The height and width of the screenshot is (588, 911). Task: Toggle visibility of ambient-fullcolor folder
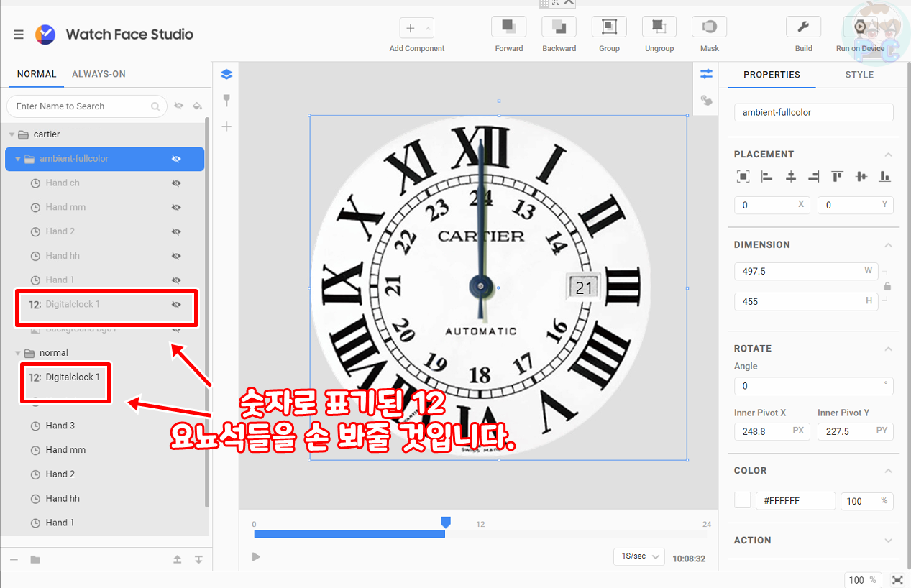pyautogui.click(x=176, y=159)
